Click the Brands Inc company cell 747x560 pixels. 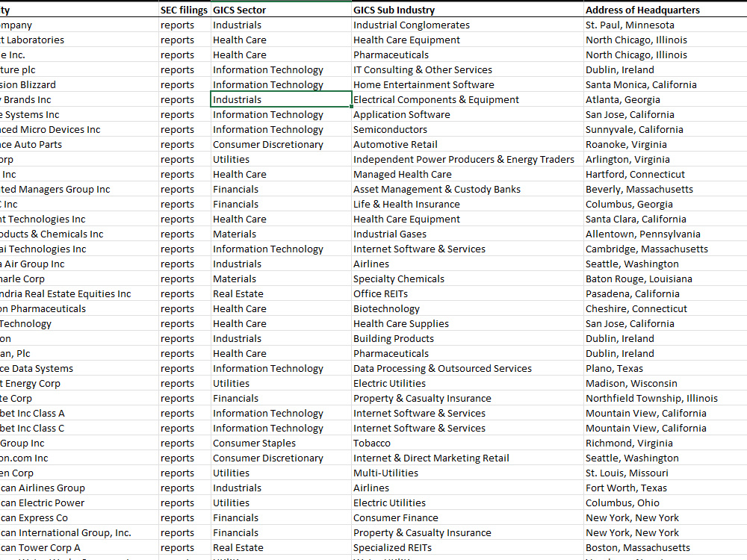click(x=79, y=99)
